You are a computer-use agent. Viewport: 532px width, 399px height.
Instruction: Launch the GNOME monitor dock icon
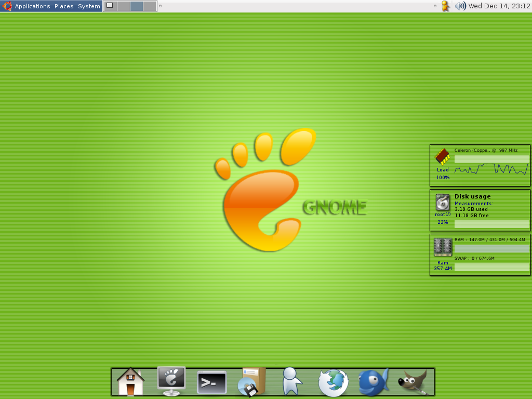coord(171,381)
